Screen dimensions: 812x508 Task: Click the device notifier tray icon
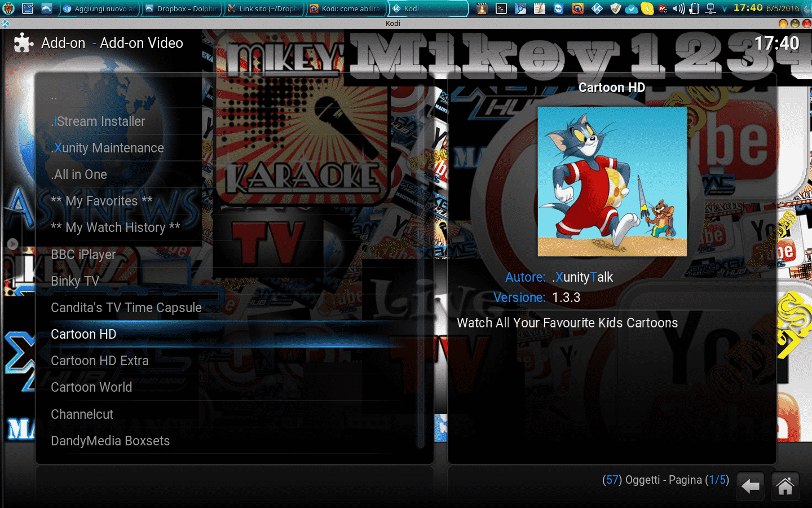(x=695, y=8)
